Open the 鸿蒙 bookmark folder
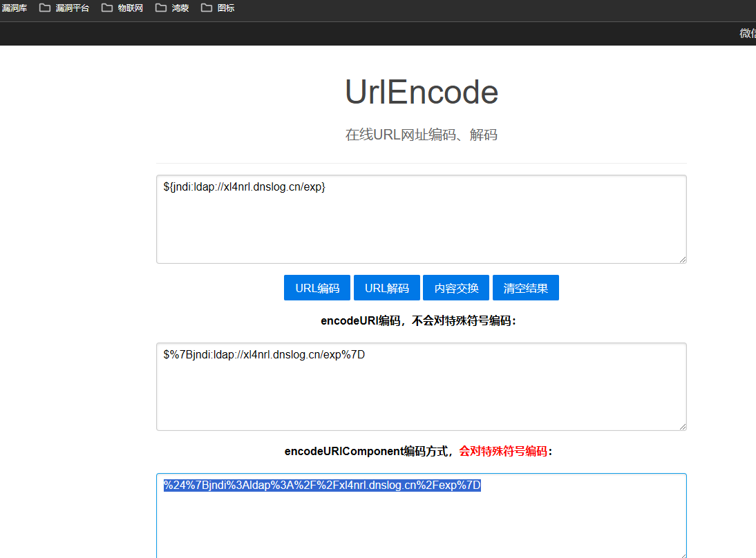This screenshot has height=558, width=756. 172,8
